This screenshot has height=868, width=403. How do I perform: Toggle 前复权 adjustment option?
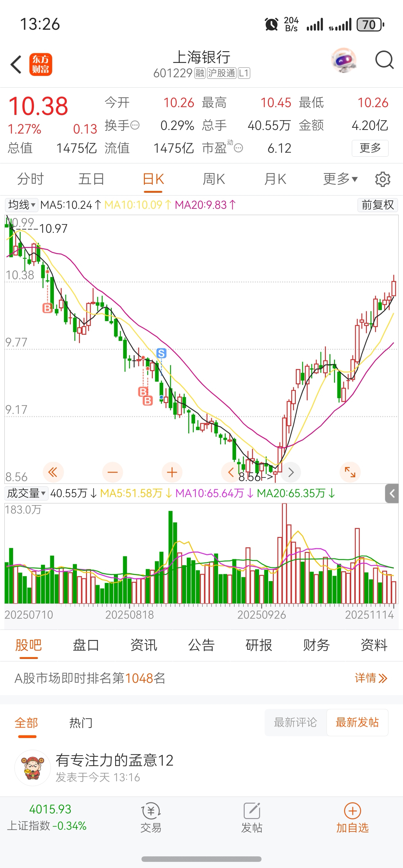377,205
